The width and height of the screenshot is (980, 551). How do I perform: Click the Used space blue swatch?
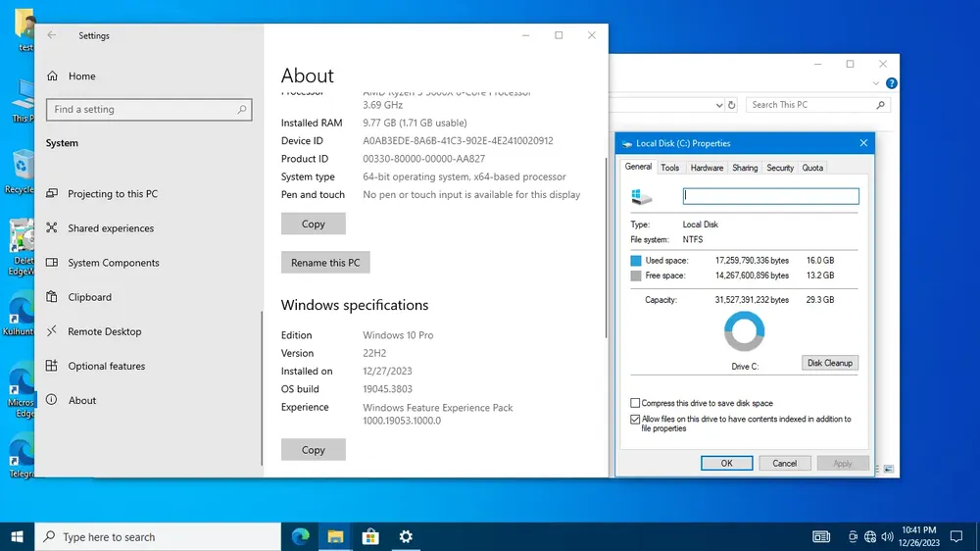[636, 260]
